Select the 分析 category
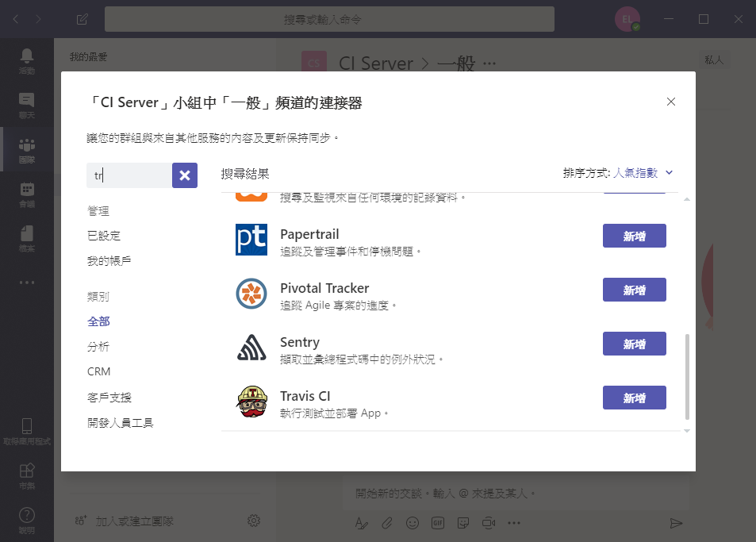 [x=98, y=347]
